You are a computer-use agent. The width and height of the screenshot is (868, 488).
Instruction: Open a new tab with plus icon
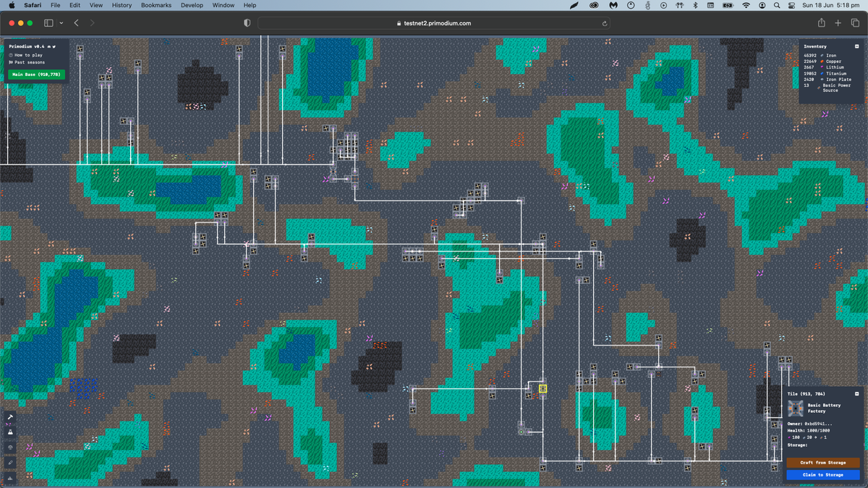point(838,23)
